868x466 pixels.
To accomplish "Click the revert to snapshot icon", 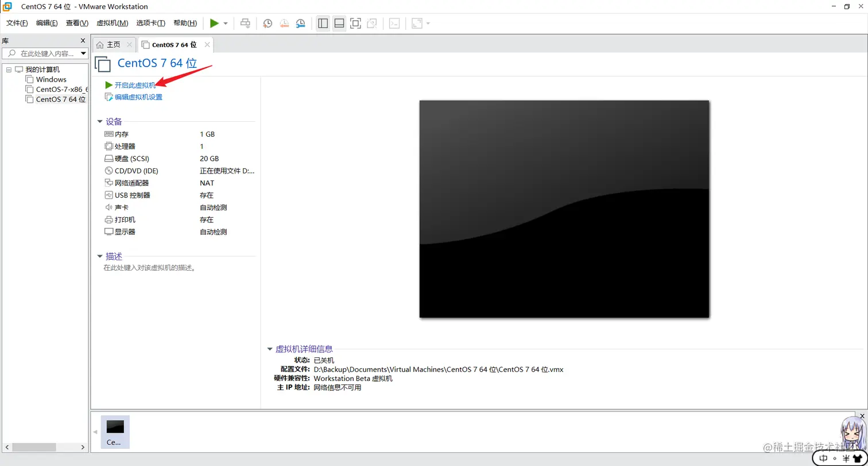I will (x=284, y=24).
